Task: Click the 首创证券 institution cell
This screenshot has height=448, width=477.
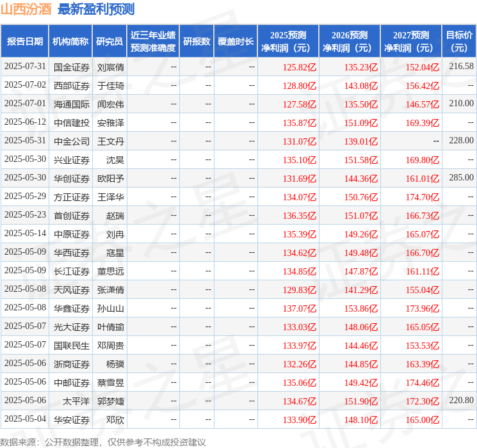Action: [x=72, y=216]
